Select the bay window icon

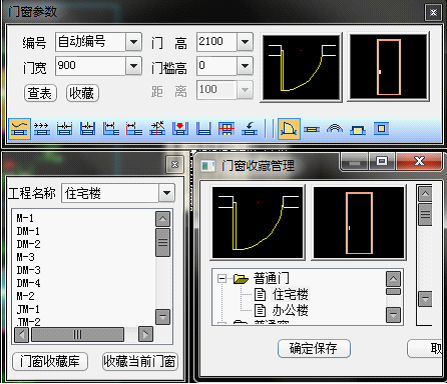pyautogui.click(x=358, y=129)
